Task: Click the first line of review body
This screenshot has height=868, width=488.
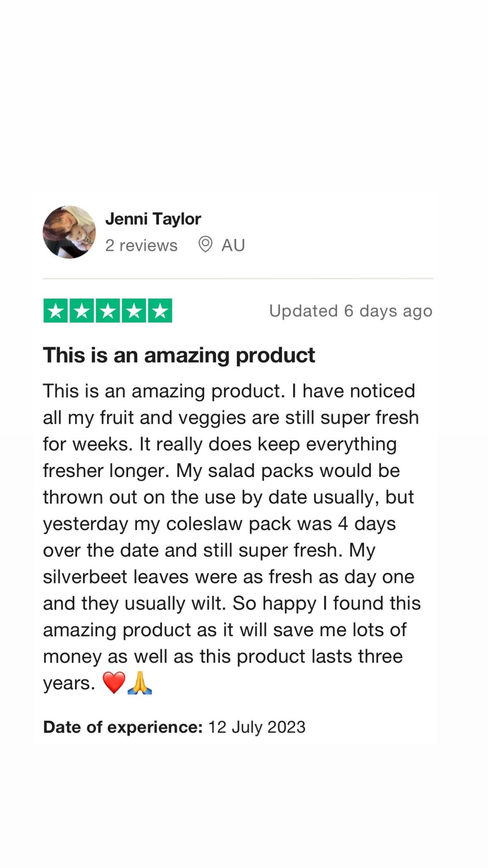Action: point(229,391)
